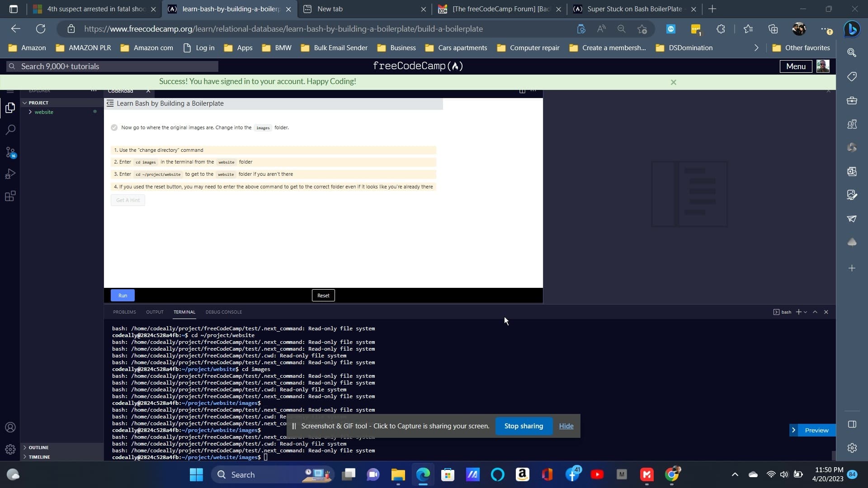Click Stop sharing in screen share bar
The height and width of the screenshot is (488, 868).
[524, 426]
